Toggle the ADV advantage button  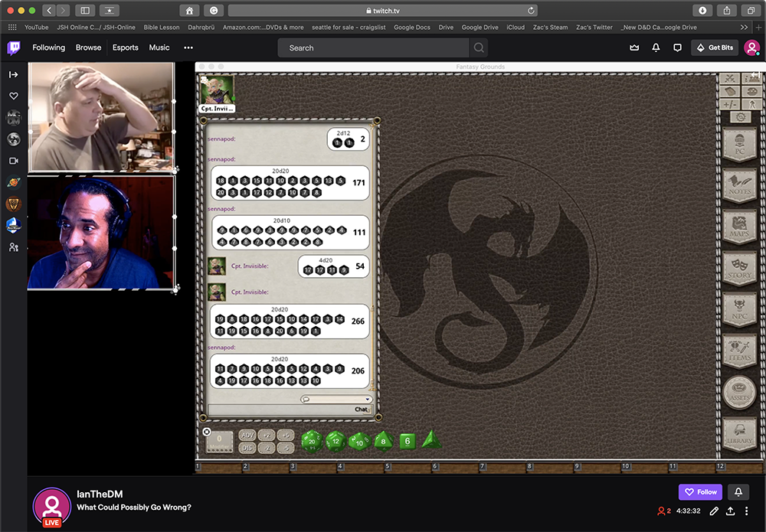tap(247, 435)
